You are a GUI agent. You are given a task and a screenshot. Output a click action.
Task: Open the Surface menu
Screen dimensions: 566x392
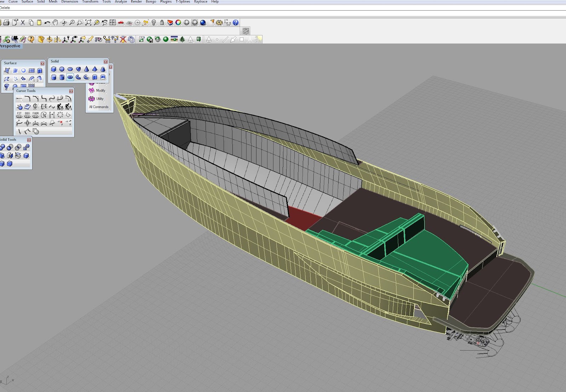click(x=27, y=2)
